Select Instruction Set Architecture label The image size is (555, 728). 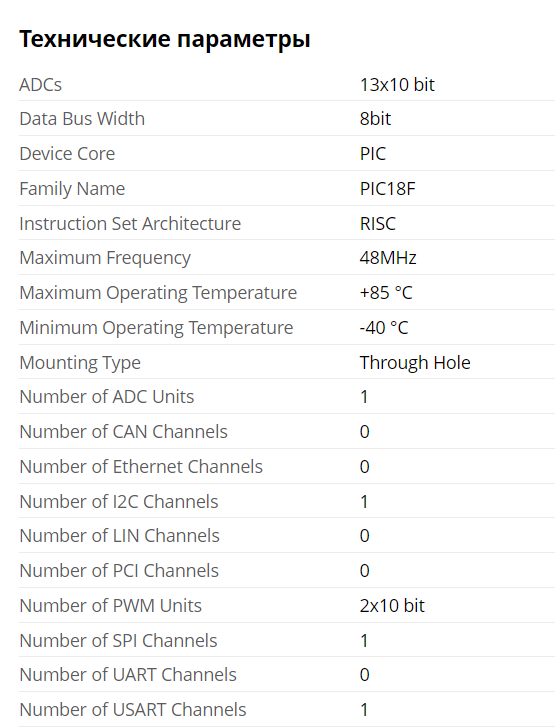click(x=131, y=223)
